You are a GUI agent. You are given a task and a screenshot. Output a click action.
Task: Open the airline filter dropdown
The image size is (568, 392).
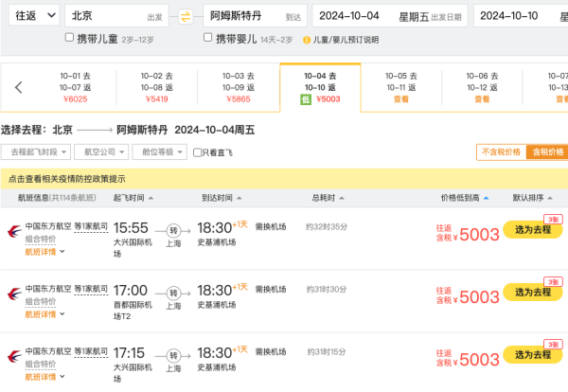101,151
